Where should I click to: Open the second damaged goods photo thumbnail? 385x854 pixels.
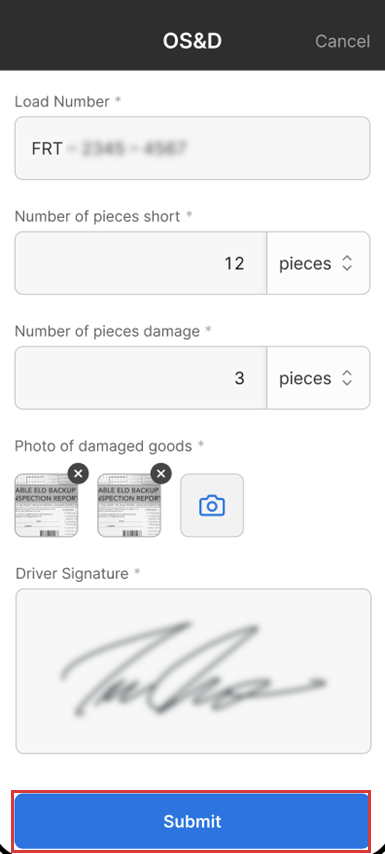(x=129, y=505)
